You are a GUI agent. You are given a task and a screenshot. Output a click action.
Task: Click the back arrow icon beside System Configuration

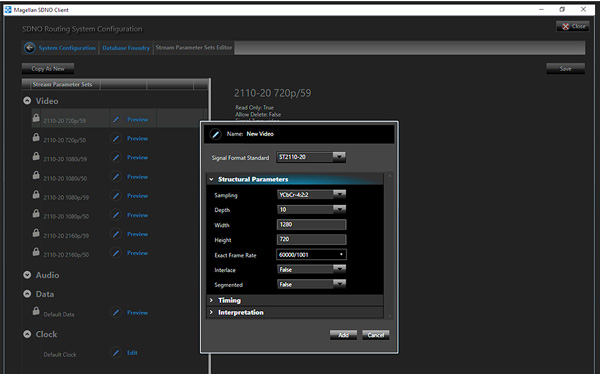coord(29,48)
